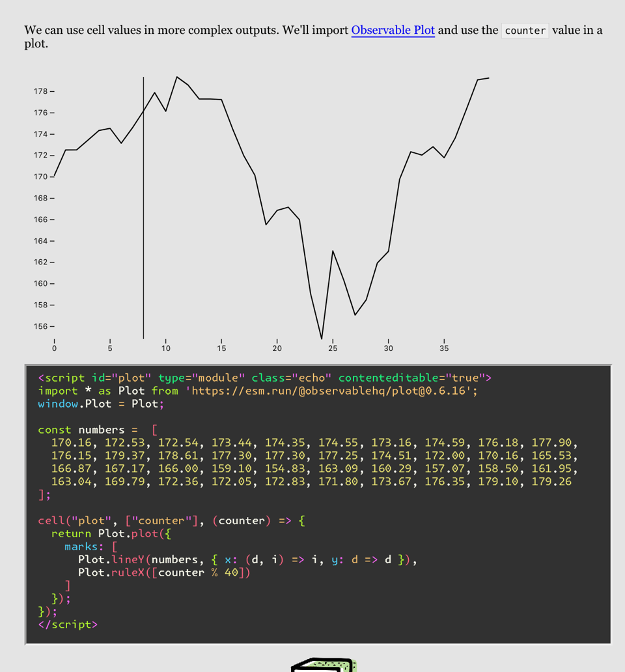The width and height of the screenshot is (625, 672).
Task: Click the counter inline code chip
Action: point(525,30)
